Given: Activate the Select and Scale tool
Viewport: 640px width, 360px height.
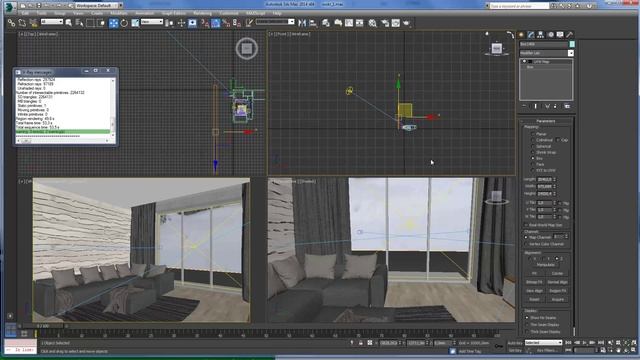Looking at the screenshot, I should click(x=135, y=23).
